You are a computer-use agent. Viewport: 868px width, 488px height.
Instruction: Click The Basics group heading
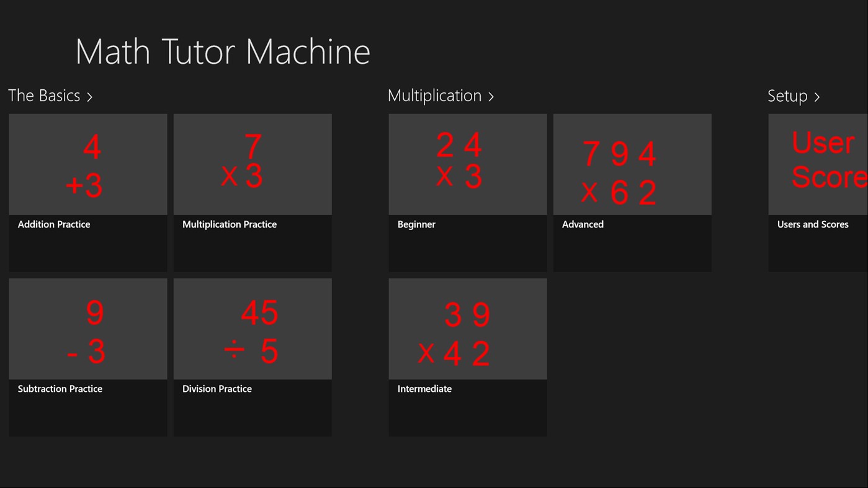43,95
